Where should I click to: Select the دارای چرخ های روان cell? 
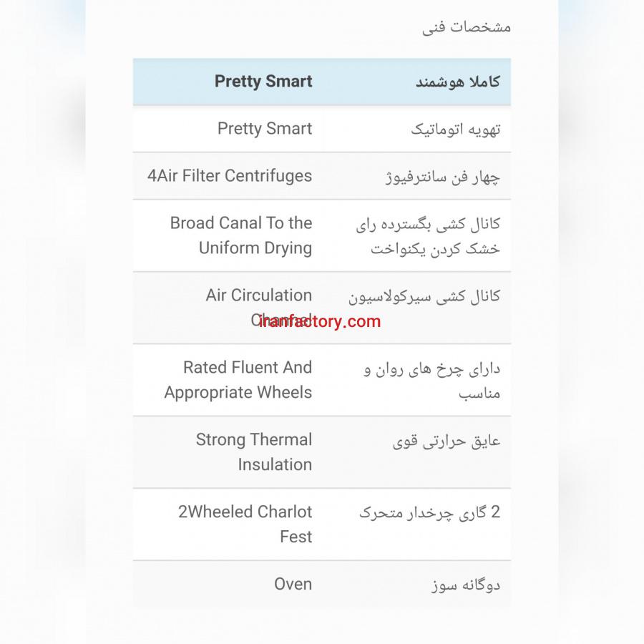432,380
